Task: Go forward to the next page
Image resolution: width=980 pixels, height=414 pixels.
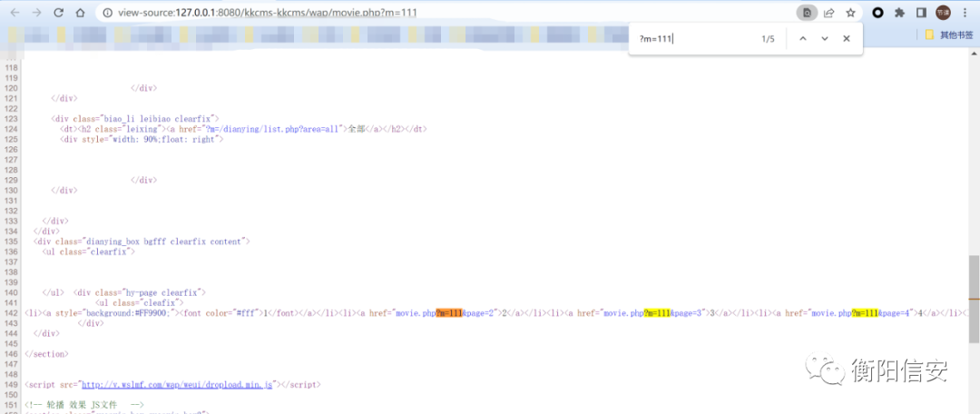Action: coord(37,13)
